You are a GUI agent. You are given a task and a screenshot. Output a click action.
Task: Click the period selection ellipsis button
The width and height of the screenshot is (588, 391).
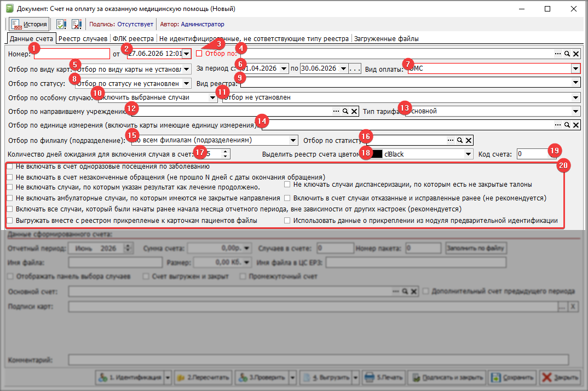pyautogui.click(x=355, y=68)
